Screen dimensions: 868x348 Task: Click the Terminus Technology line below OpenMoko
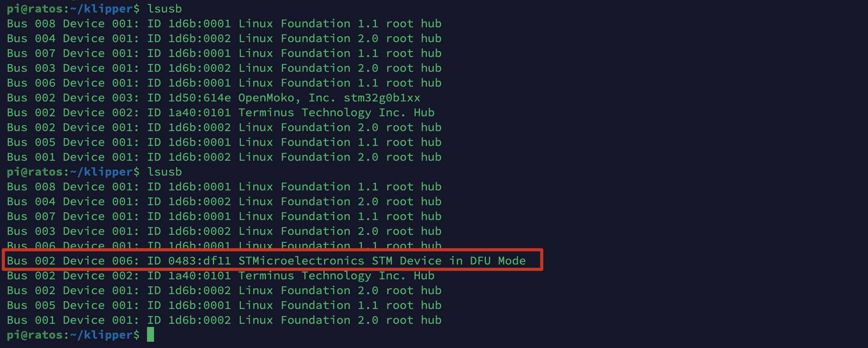click(x=220, y=112)
